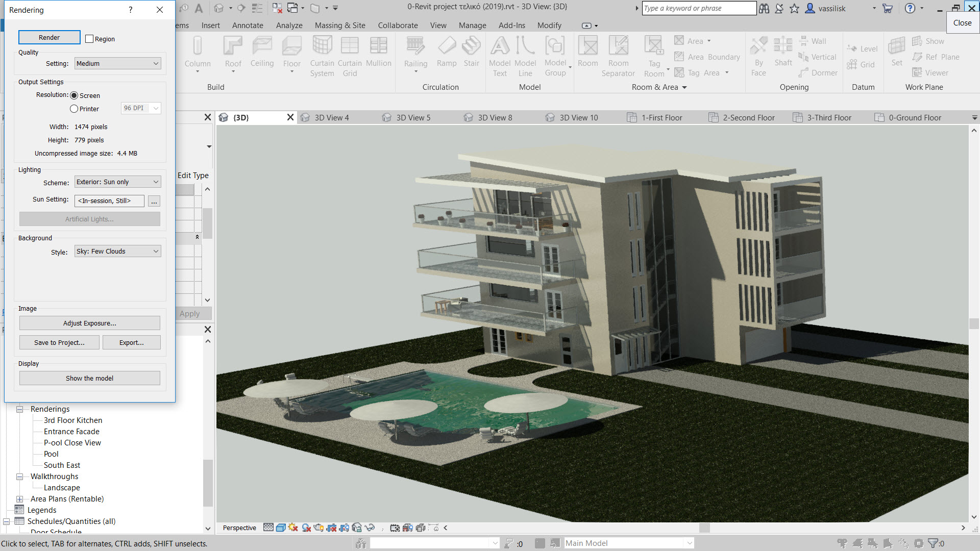
Task: Click the Project Browser vertical scrollbar thumb
Action: click(x=208, y=483)
